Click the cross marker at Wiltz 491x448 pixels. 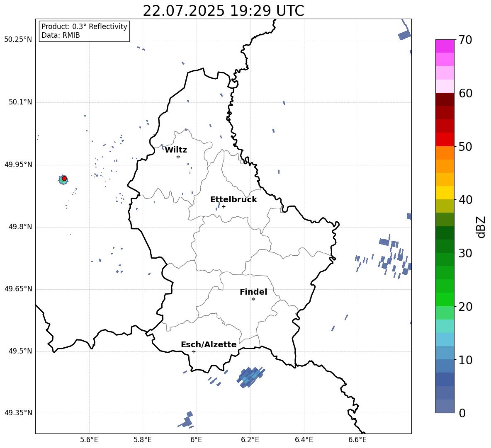pyautogui.click(x=178, y=157)
